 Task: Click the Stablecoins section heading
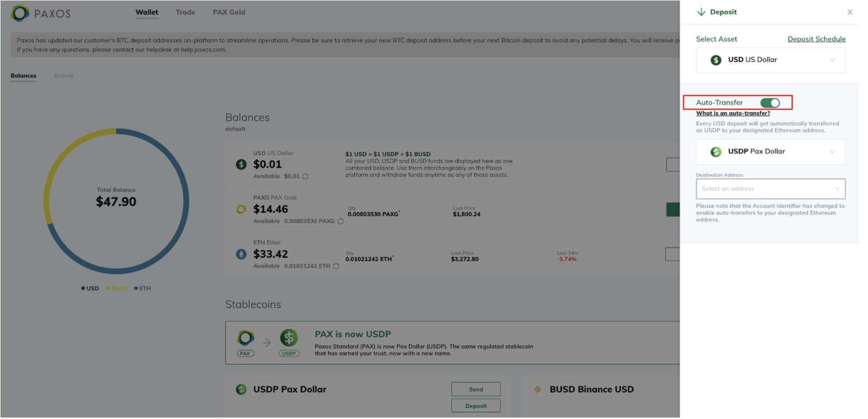pos(253,305)
